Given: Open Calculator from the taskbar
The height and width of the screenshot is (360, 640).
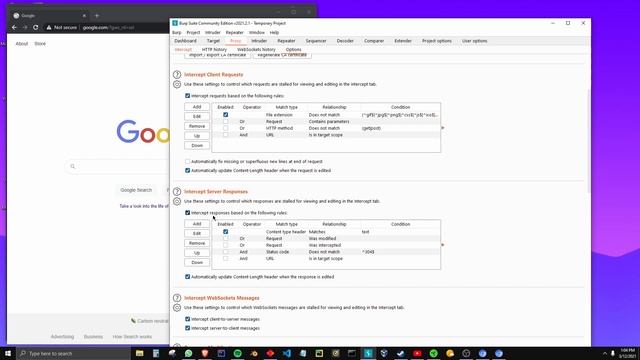Looking at the screenshot, I should coord(156,353).
